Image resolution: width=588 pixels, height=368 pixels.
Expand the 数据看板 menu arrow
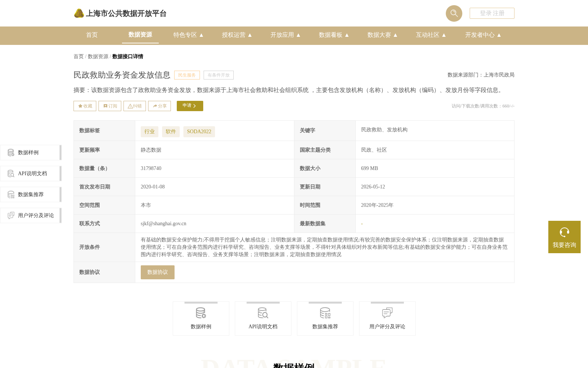click(x=347, y=35)
